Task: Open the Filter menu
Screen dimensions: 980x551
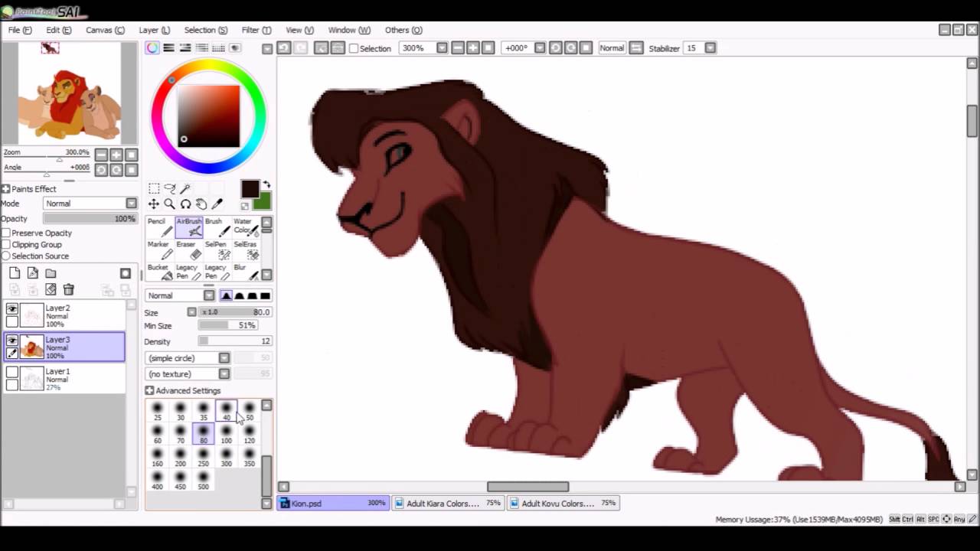Action: 256,30
